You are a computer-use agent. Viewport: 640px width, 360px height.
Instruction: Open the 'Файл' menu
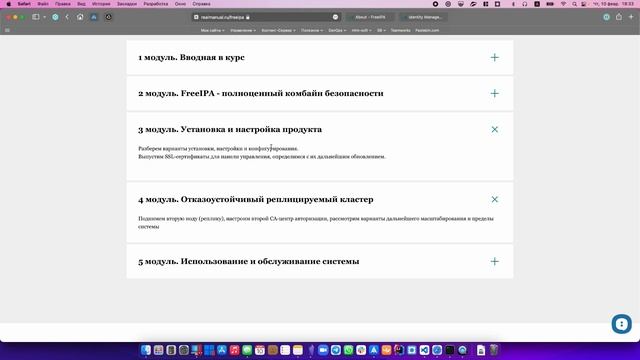click(x=43, y=4)
